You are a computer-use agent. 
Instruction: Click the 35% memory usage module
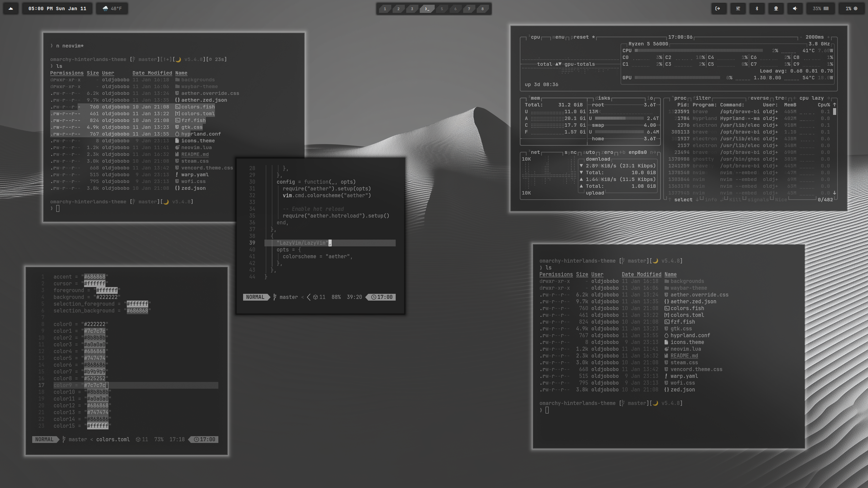[820, 8]
